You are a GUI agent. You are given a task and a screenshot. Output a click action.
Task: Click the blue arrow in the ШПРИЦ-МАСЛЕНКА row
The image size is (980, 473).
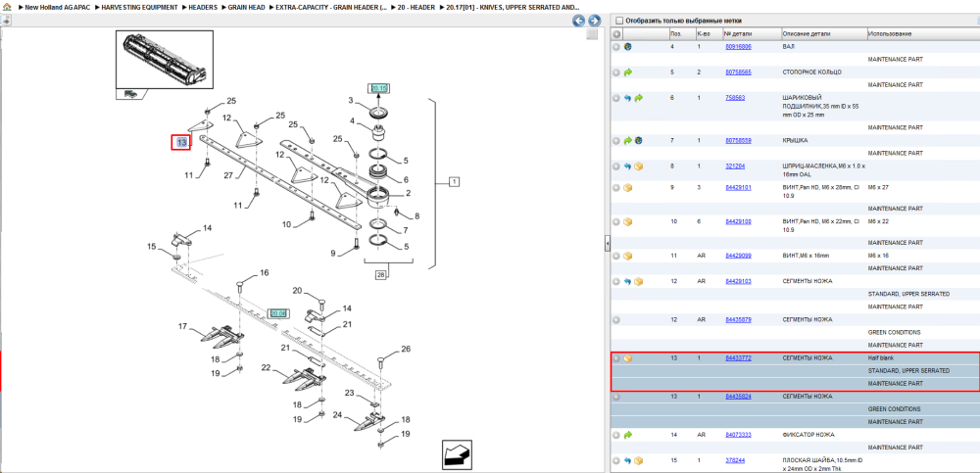tap(628, 166)
